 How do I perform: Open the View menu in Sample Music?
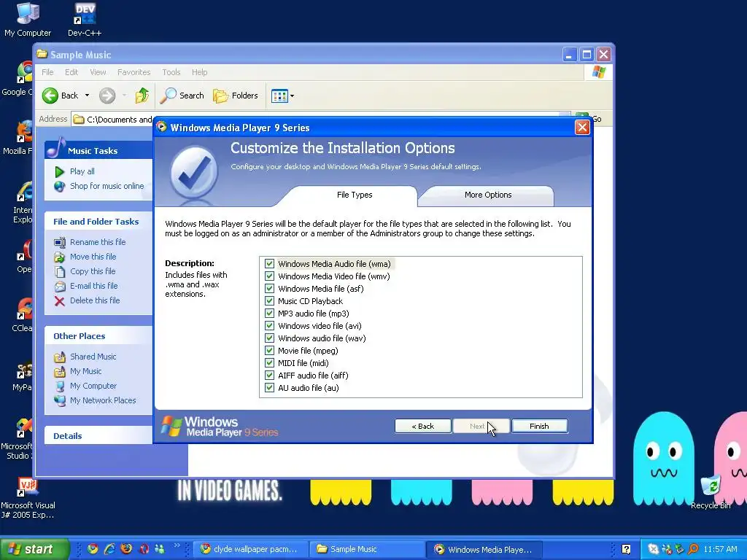[98, 72]
